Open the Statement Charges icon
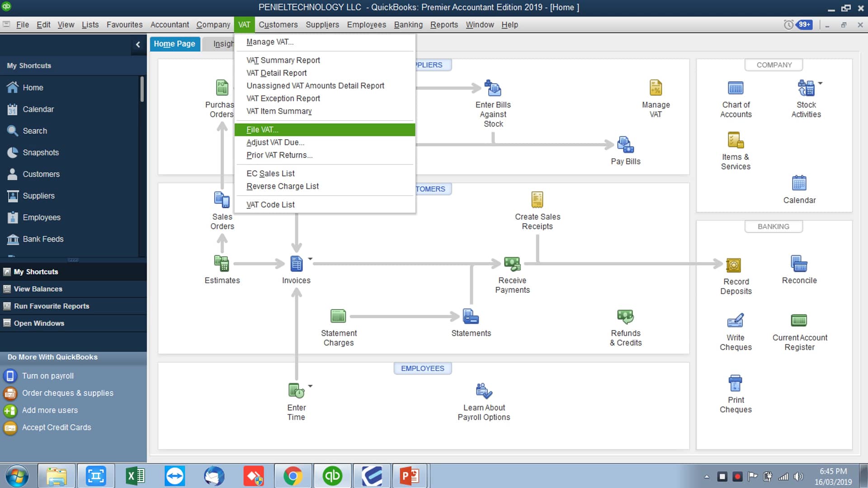 tap(338, 316)
